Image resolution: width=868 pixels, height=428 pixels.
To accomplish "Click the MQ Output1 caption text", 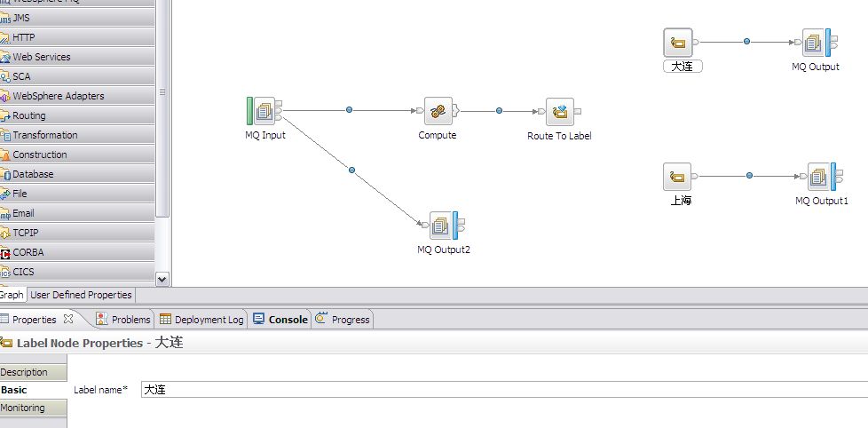I will (x=822, y=201).
